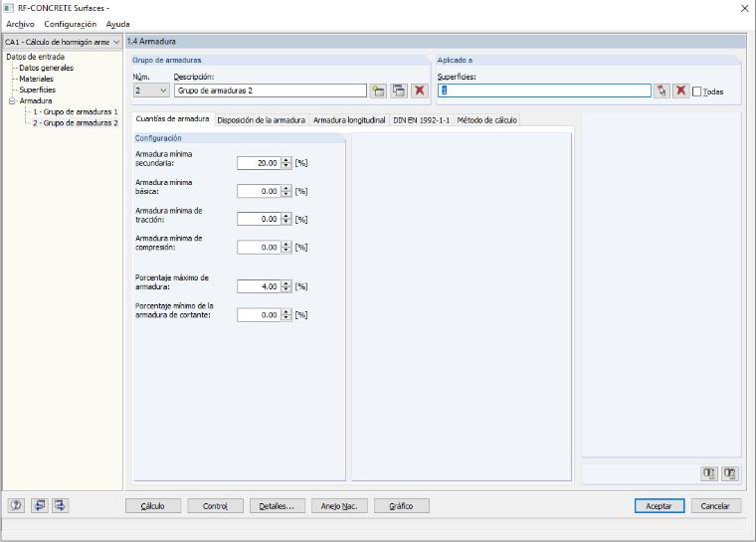Clear surfaces list red X icon
The image size is (756, 542).
coord(680,90)
